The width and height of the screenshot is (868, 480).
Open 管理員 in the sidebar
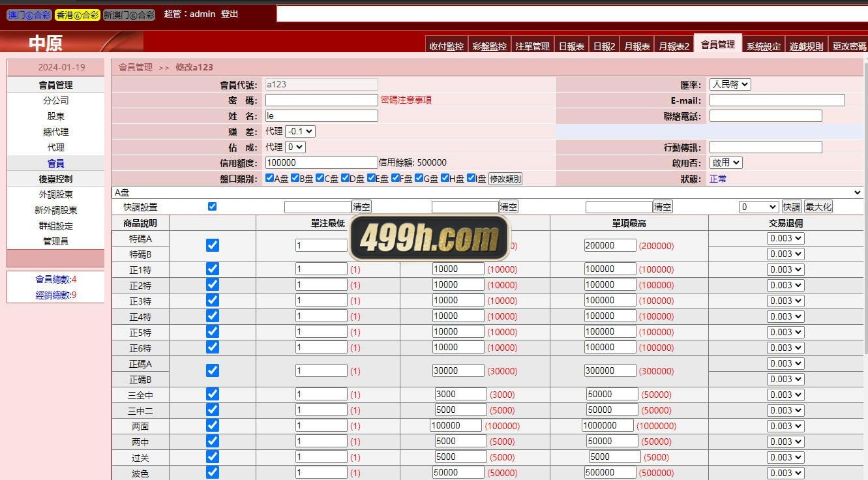pos(55,241)
